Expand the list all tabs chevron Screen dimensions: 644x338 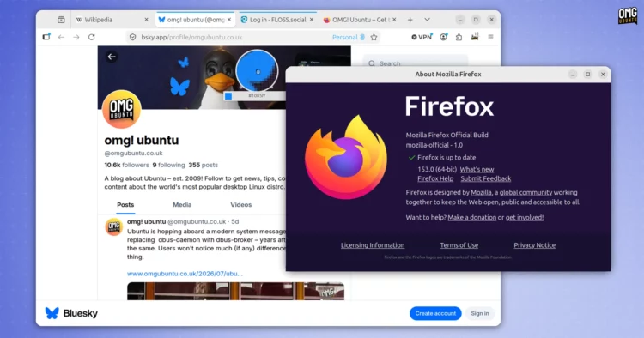pos(427,20)
